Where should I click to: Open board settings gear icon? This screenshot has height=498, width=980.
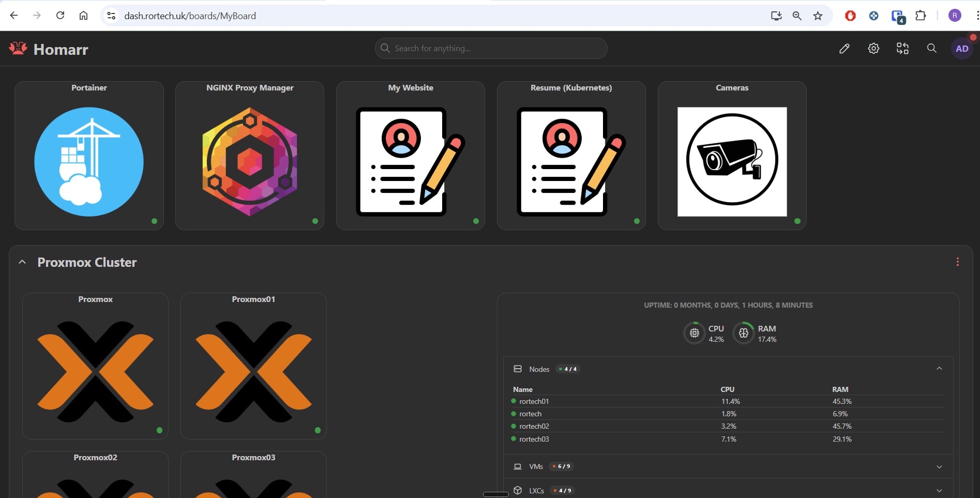tap(873, 49)
